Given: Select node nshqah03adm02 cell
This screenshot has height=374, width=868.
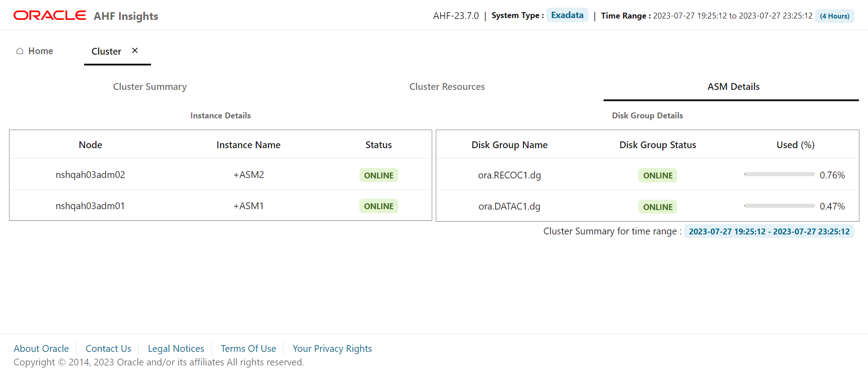Looking at the screenshot, I should point(90,175).
